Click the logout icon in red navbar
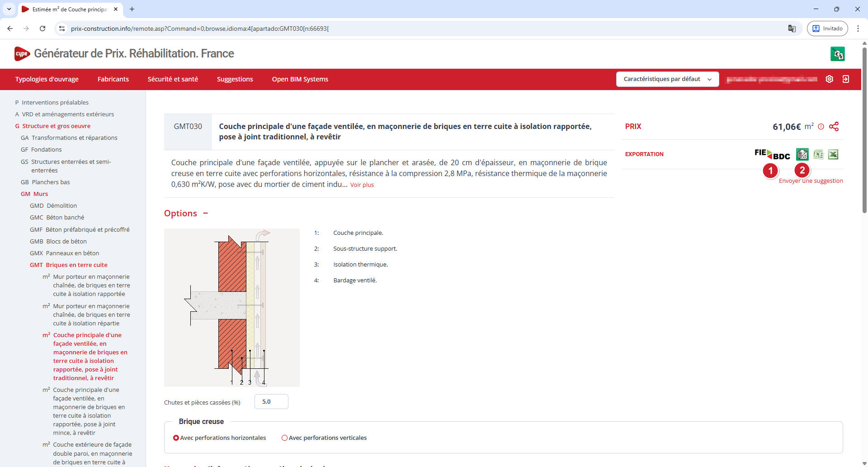868x467 pixels. coord(845,79)
